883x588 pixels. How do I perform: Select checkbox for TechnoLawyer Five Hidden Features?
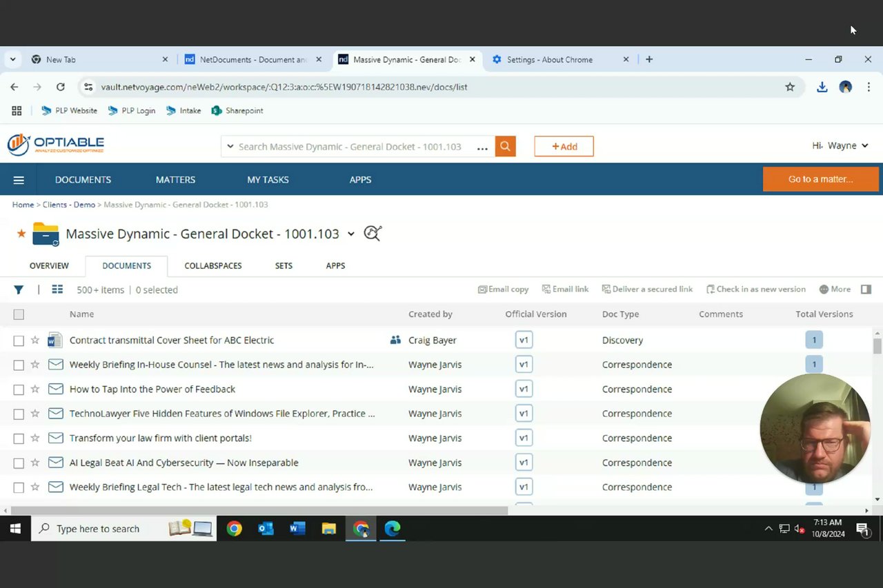19,414
